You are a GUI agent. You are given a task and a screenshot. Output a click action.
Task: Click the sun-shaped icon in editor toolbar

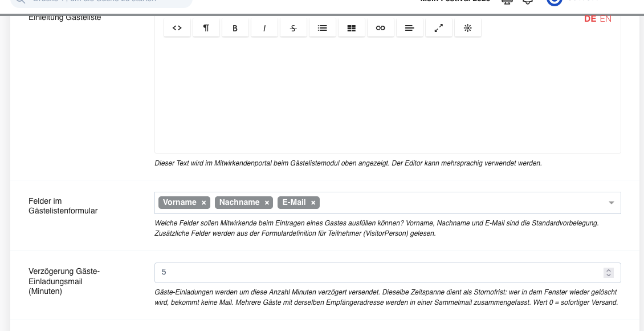(468, 28)
